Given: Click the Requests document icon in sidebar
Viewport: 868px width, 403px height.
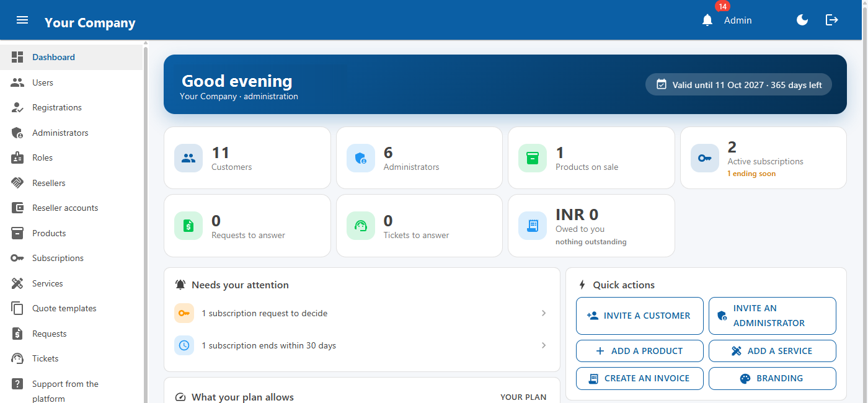Looking at the screenshot, I should click(17, 334).
